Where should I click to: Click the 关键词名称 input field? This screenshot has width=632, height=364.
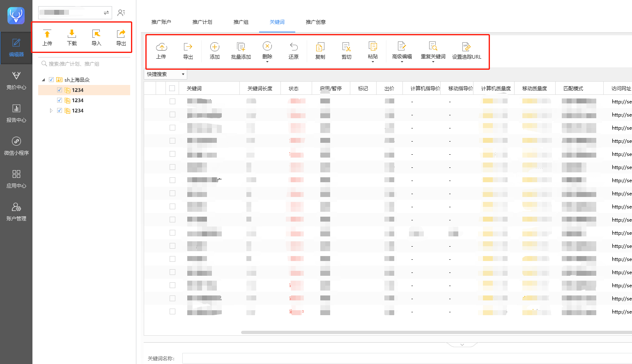click(x=407, y=358)
